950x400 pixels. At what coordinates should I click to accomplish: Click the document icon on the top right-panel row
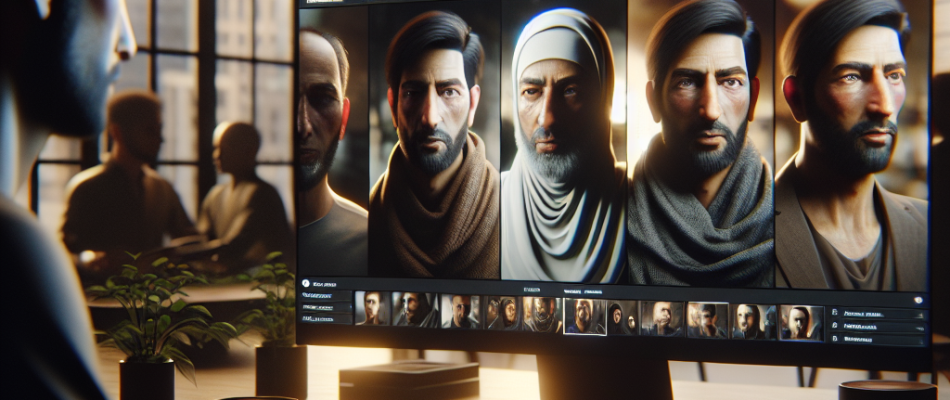834,313
